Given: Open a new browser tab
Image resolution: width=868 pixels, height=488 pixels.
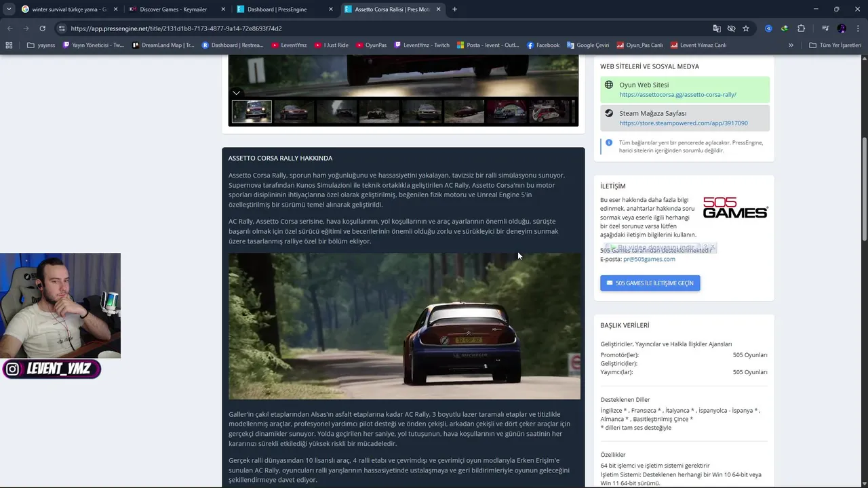Looking at the screenshot, I should point(454,9).
